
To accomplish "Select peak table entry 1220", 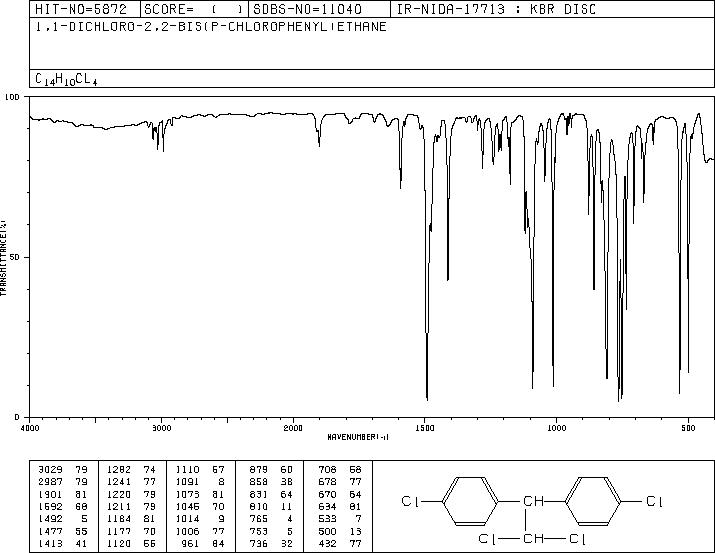I will click(x=119, y=494).
